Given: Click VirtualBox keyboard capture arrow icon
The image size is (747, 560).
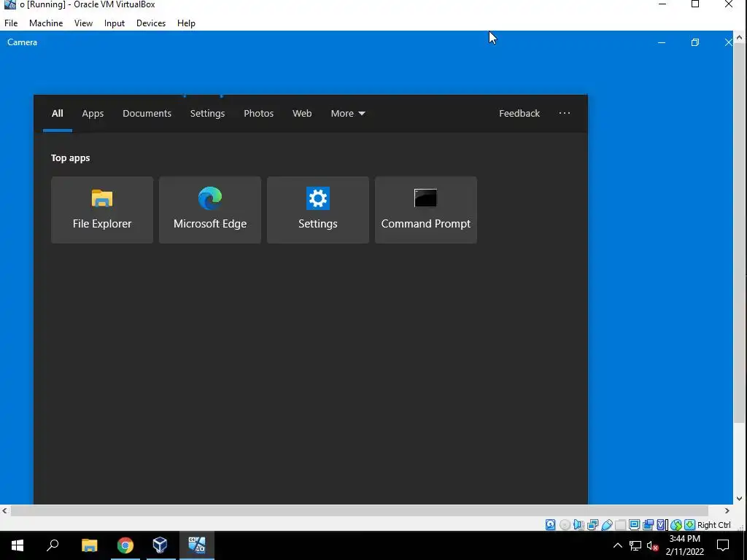Looking at the screenshot, I should [690, 525].
